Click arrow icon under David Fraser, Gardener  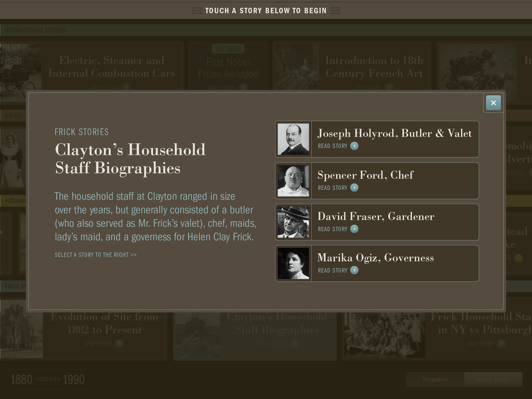point(354,229)
